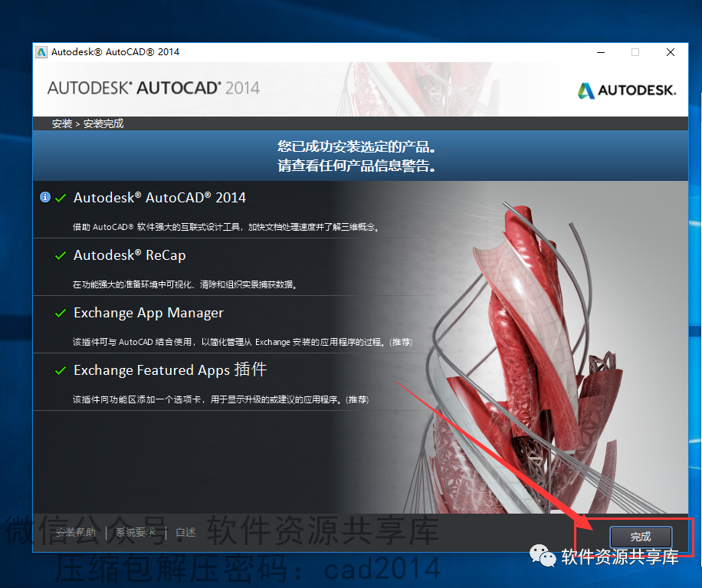Click the AutoCAD icon in the title bar
Viewport: 702px width, 588px height.
point(41,52)
